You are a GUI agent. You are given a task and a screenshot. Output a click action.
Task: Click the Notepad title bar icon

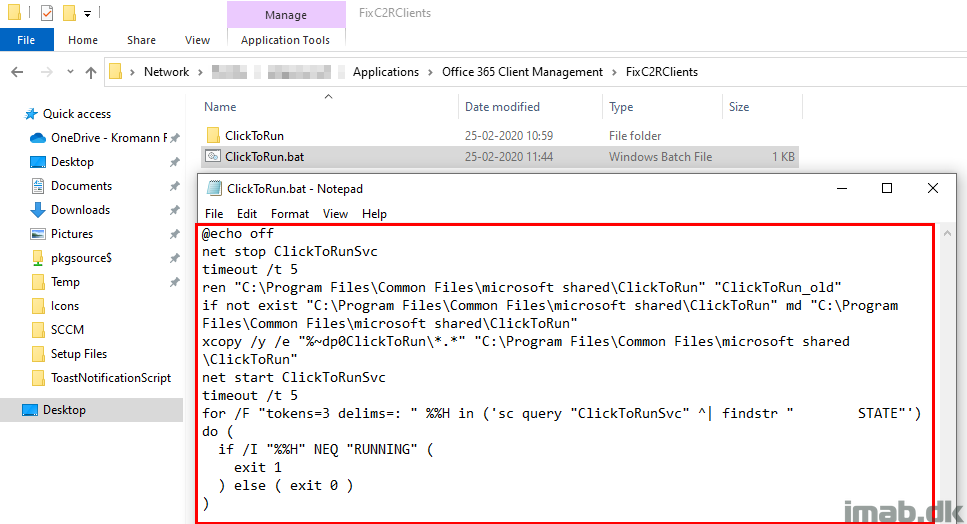click(214, 189)
